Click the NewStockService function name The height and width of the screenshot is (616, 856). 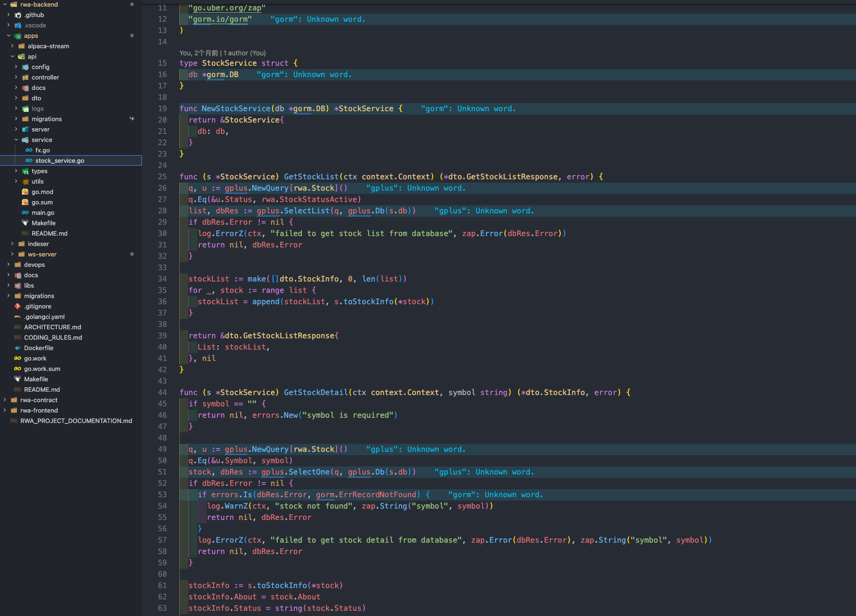(236, 109)
